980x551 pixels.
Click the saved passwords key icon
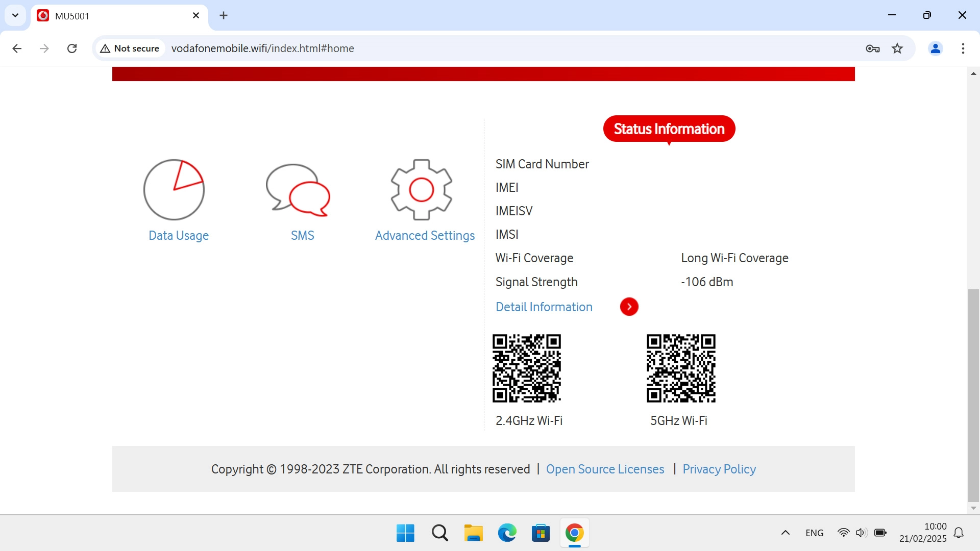[873, 48]
